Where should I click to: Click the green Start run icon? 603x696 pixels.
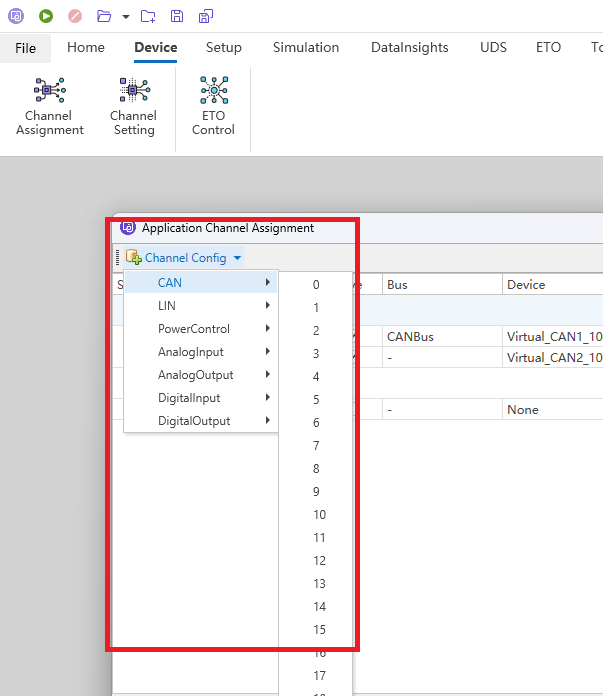(46, 16)
